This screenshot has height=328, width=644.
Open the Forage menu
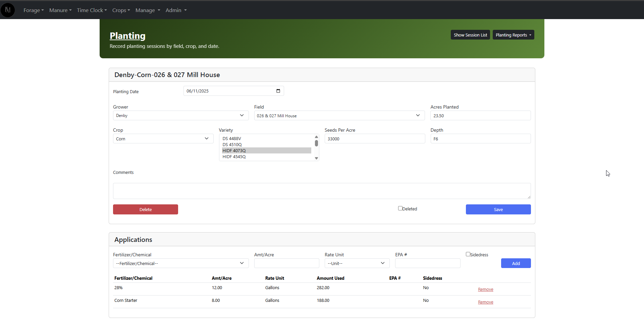(x=34, y=10)
